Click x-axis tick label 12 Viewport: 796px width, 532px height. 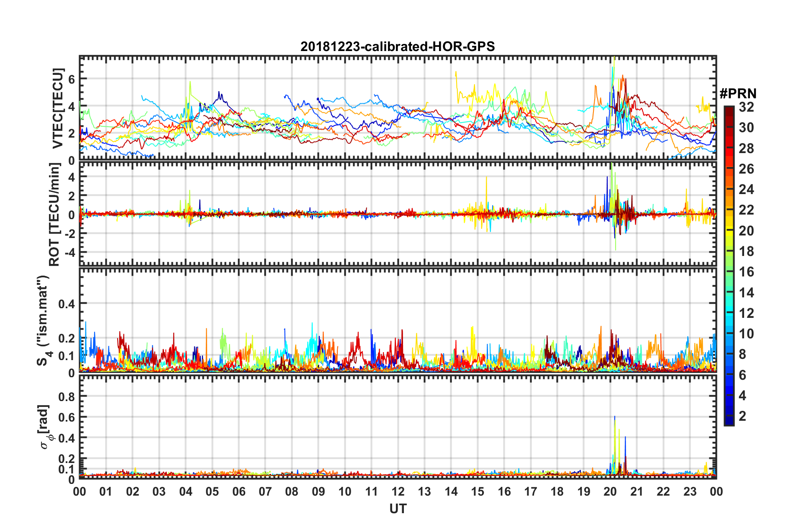(398, 491)
